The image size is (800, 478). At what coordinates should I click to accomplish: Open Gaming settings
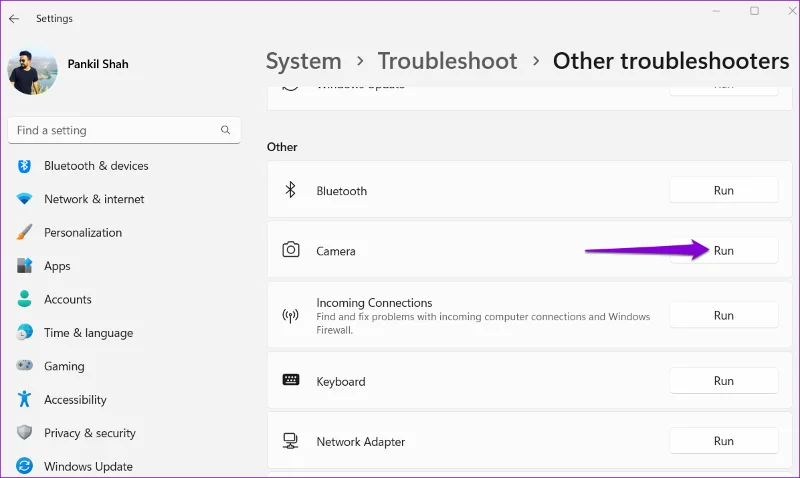(x=64, y=366)
